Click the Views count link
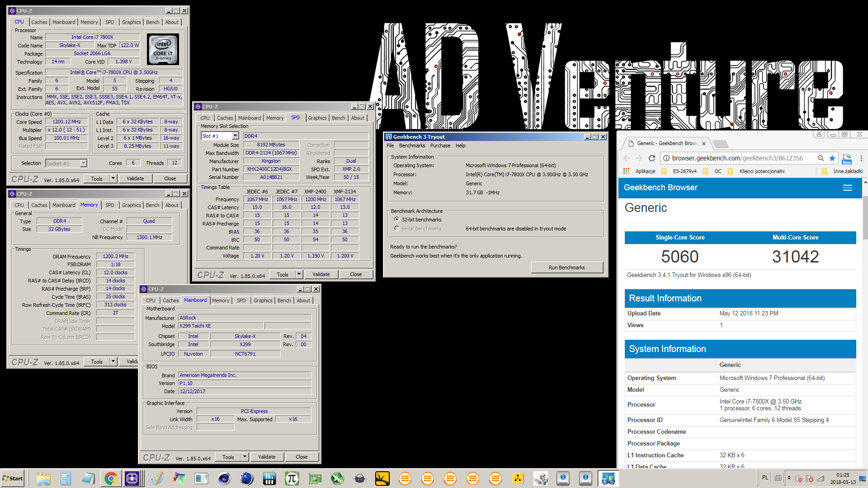Viewport: 868px width, 488px height. click(721, 325)
